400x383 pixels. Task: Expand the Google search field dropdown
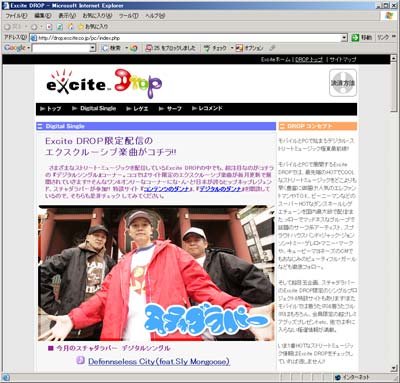pos(93,48)
